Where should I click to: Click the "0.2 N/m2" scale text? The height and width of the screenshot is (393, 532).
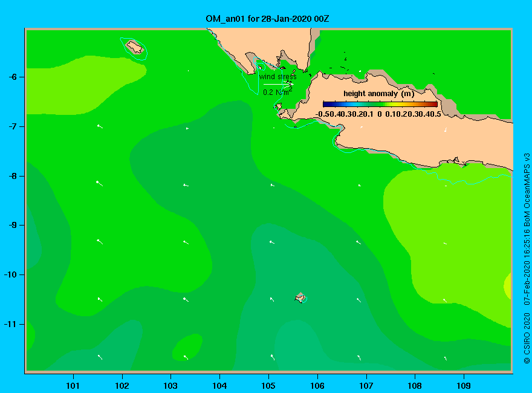[277, 92]
